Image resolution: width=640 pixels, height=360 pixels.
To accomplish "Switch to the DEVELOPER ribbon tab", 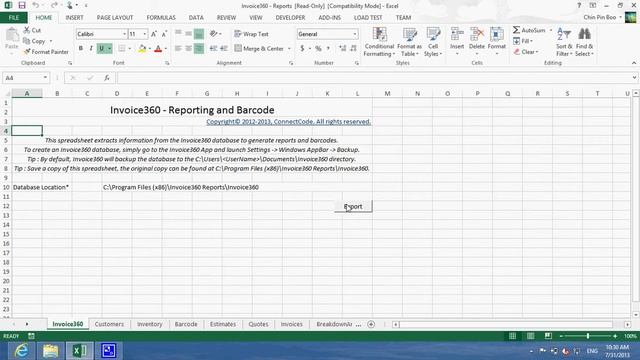I will click(290, 18).
